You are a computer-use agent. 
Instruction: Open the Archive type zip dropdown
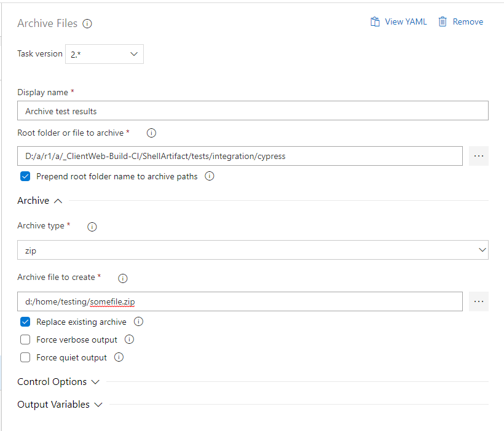(x=253, y=250)
